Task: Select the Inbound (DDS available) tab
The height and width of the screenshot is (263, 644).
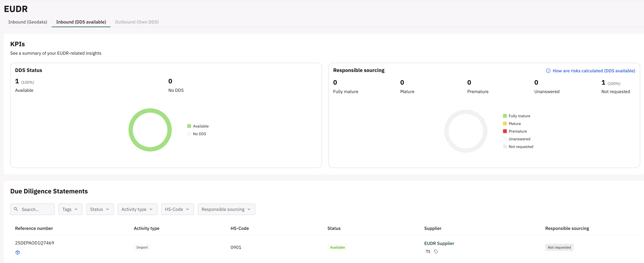Action: pos(81,22)
